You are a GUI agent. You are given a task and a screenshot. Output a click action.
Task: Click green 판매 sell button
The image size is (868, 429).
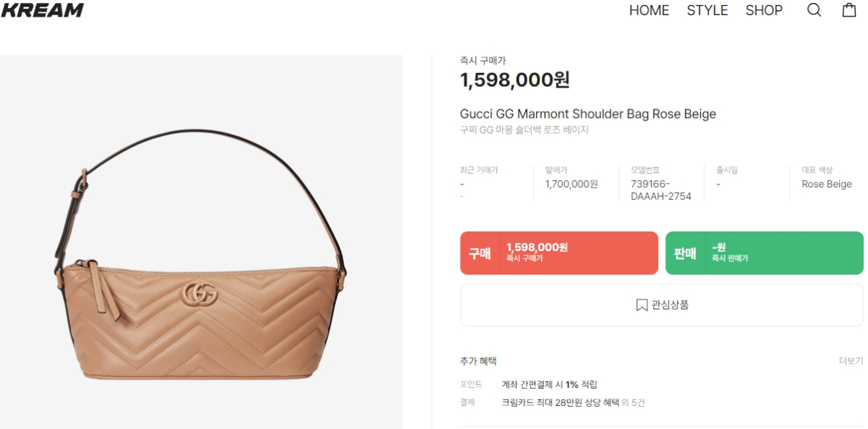coord(765,253)
